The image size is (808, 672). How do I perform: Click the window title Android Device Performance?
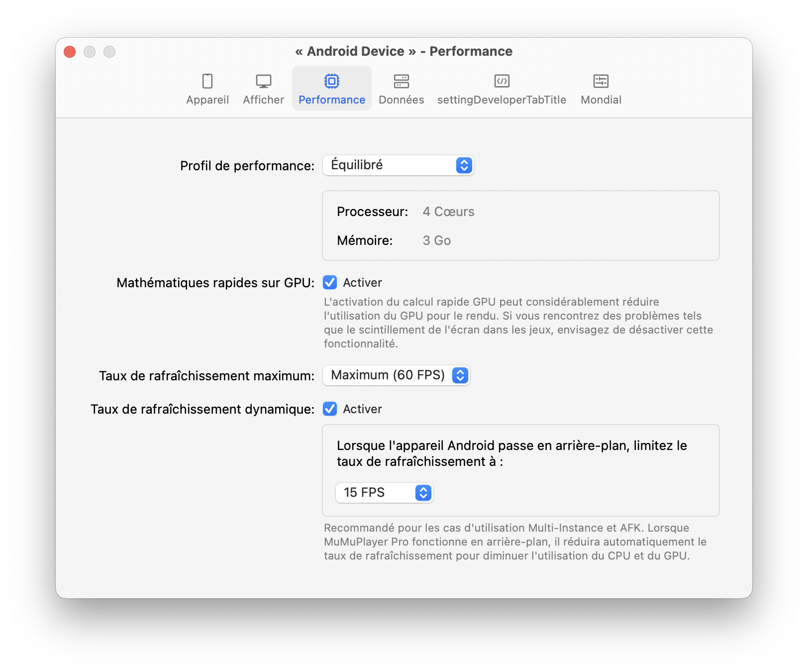[x=404, y=51]
